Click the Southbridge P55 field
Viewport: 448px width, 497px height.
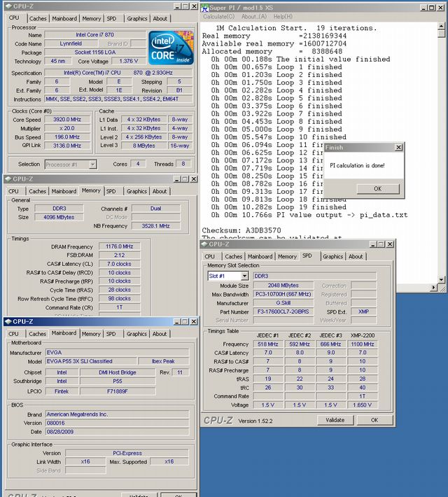coord(118,381)
